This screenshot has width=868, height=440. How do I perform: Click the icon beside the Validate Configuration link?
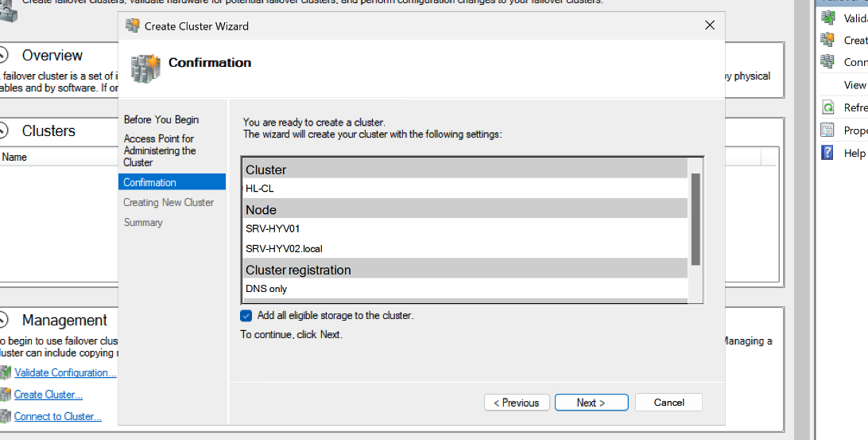coord(6,372)
